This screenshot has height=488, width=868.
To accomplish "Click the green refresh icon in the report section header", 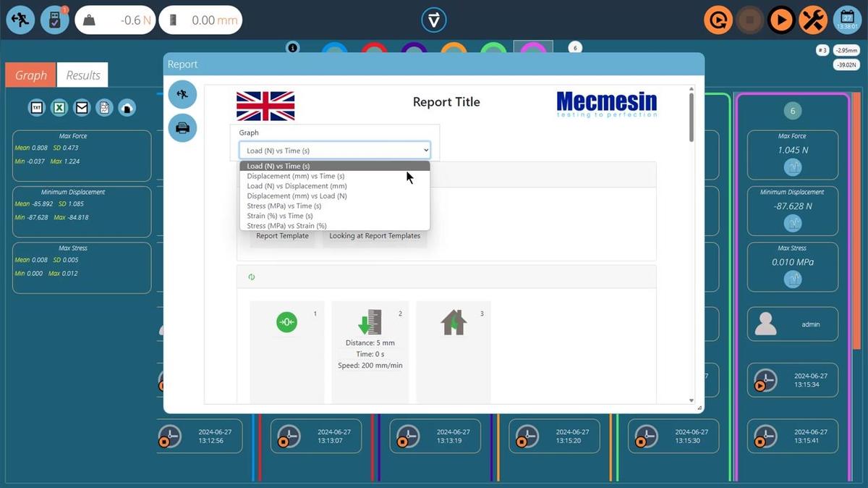I will (252, 277).
